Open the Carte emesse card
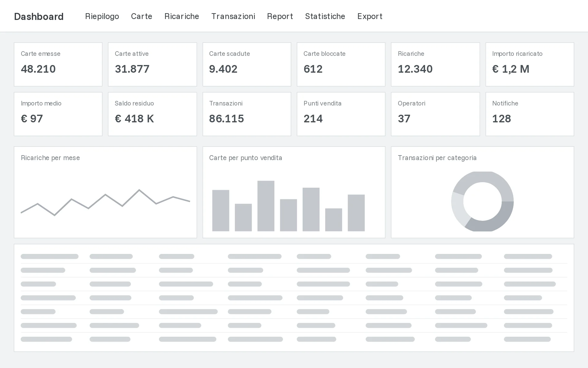Viewport: 588px width, 368px height. point(58,64)
